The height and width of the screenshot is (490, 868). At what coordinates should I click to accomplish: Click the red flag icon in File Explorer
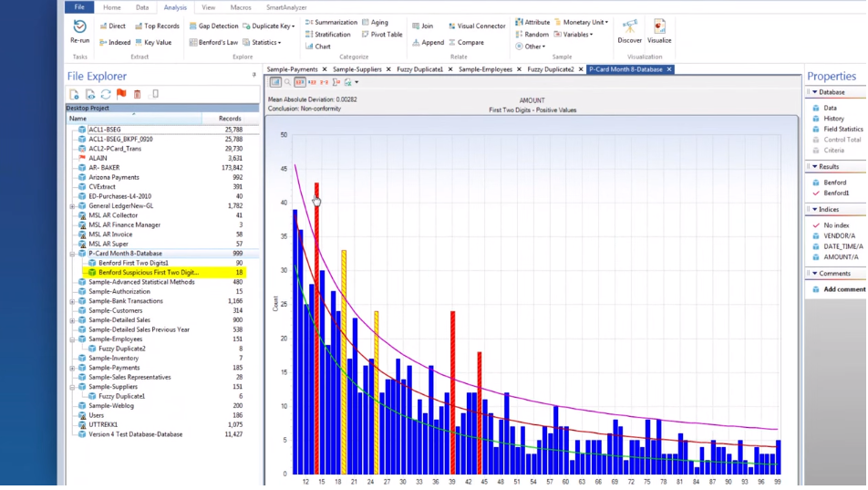point(121,94)
